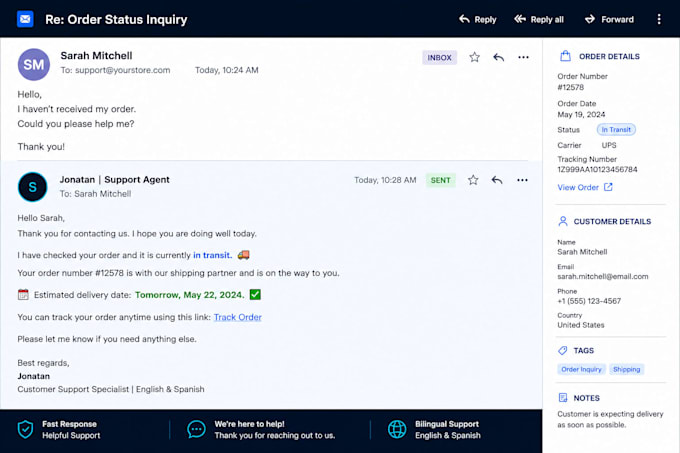Viewport: 680px width, 453px height.
Task: Select the Shipping tag
Action: (627, 369)
